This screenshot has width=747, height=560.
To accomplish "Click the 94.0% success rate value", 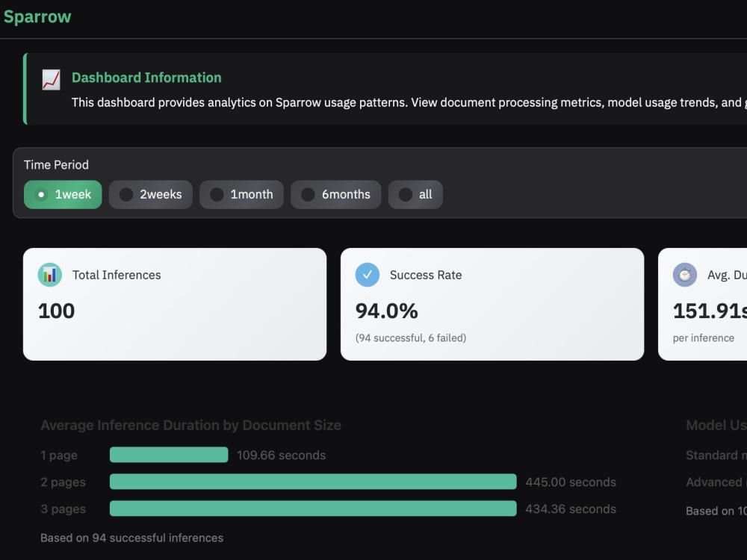I will pyautogui.click(x=386, y=311).
